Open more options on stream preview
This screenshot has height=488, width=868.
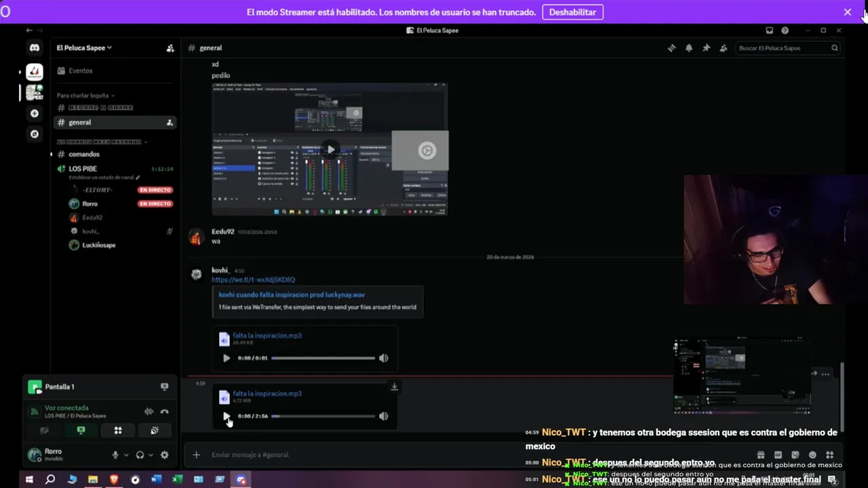tap(825, 374)
